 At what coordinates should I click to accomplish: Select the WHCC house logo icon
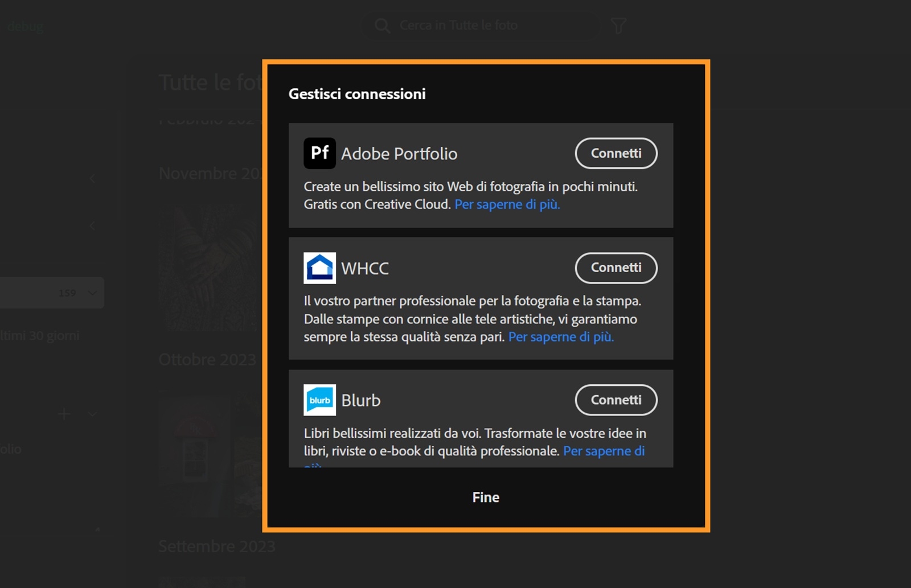(x=320, y=268)
